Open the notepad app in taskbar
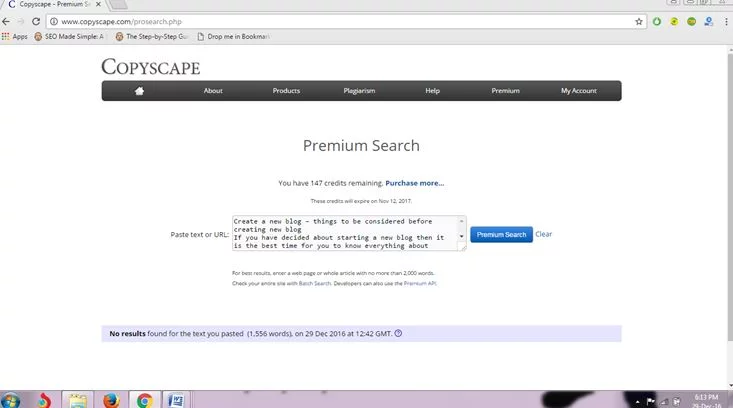 pyautogui.click(x=78, y=401)
